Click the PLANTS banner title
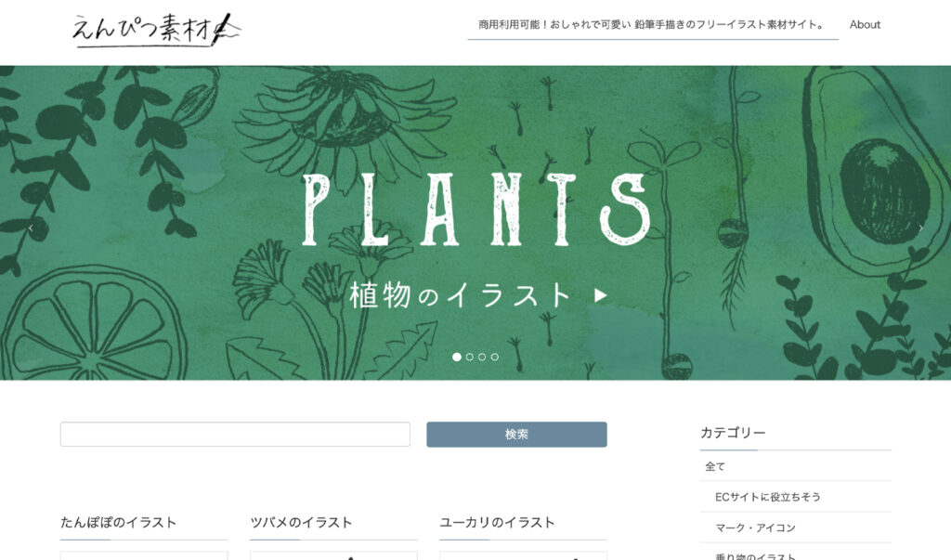The height and width of the screenshot is (560, 951). pos(476,209)
